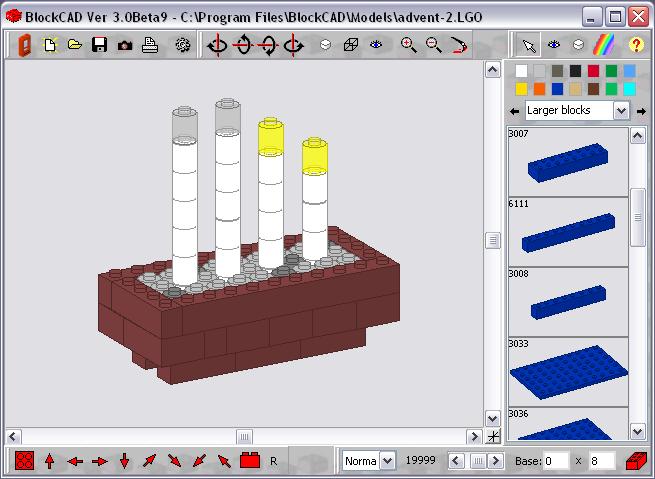Toggle stud icon in right toolbar
655x479 pixels.
click(x=578, y=45)
